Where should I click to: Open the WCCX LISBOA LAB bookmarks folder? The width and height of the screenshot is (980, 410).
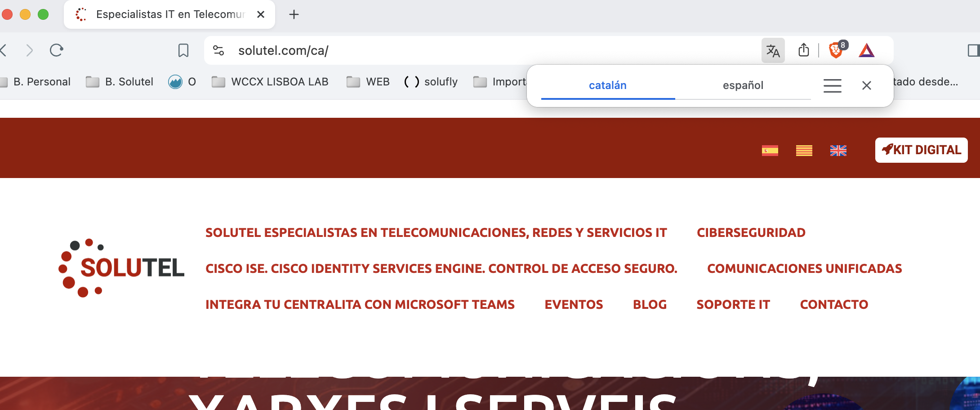point(270,82)
